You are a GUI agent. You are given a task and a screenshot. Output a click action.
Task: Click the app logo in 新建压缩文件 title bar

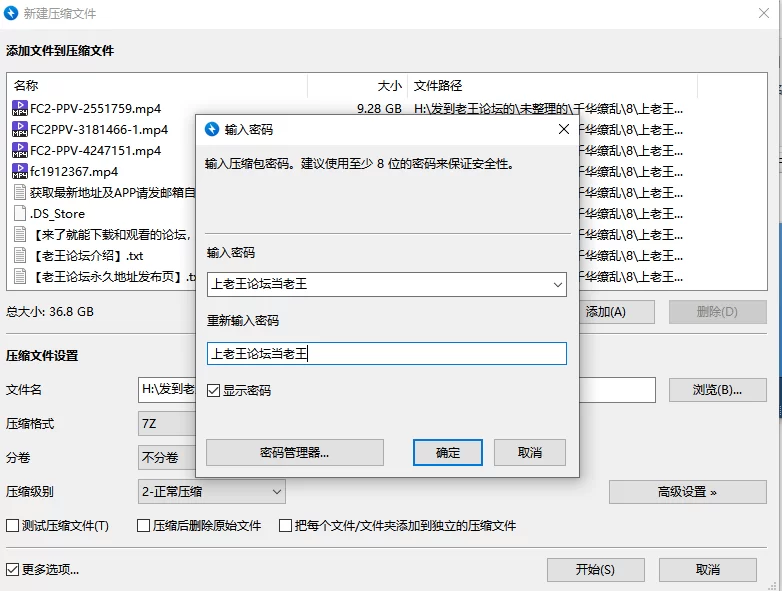[11, 13]
